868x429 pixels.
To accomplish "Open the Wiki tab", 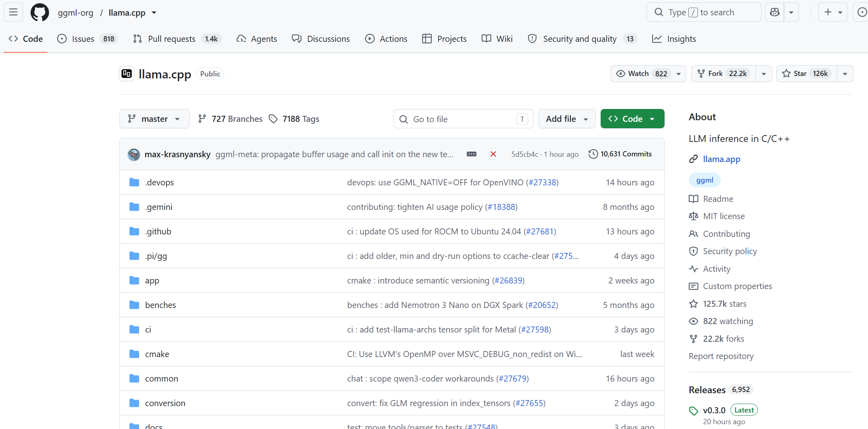I will pyautogui.click(x=497, y=39).
